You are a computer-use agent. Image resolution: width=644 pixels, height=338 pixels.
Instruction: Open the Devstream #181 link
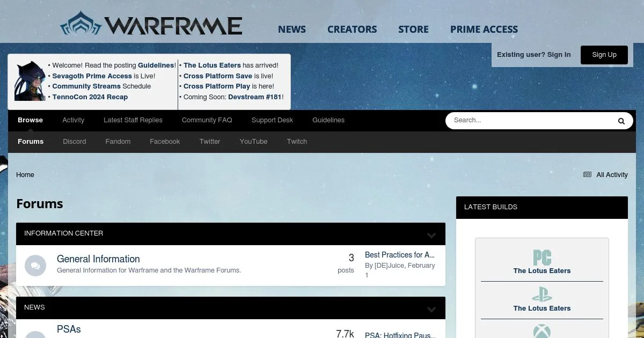[255, 97]
